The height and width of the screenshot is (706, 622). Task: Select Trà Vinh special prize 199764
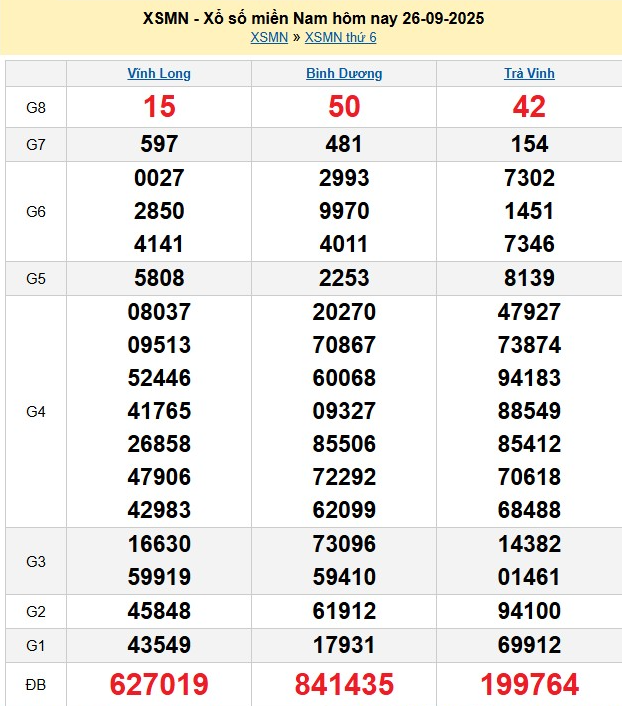[x=529, y=684]
